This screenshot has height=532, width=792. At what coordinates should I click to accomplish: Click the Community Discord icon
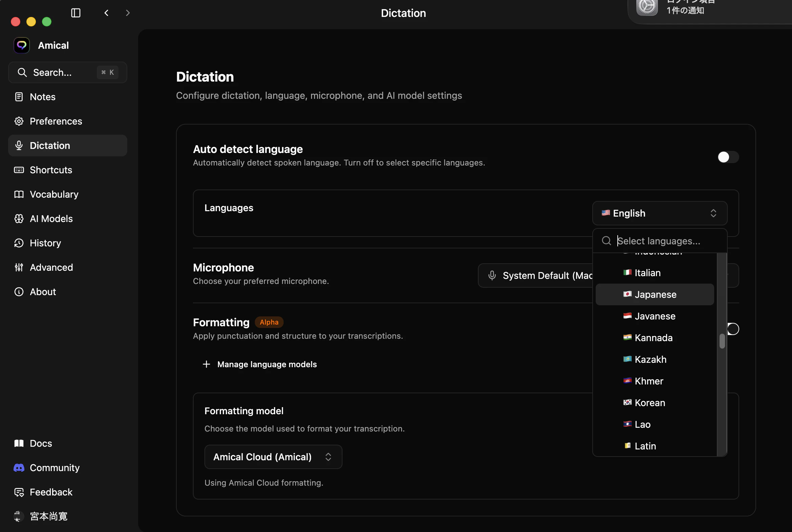click(x=19, y=468)
